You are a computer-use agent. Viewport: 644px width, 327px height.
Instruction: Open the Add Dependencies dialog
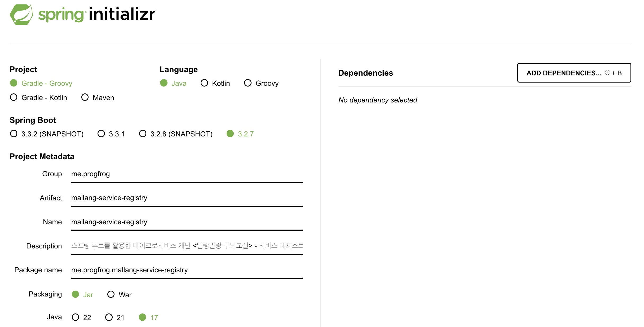[574, 73]
